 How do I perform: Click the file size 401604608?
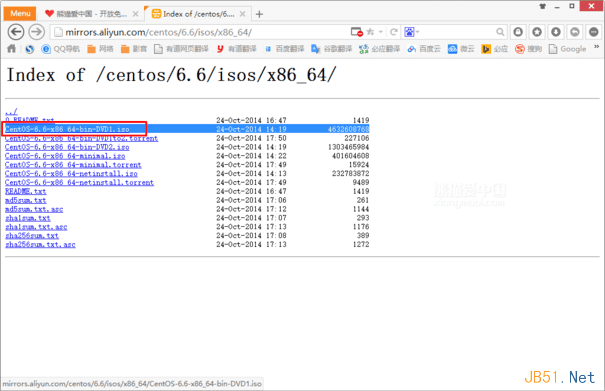[350, 156]
